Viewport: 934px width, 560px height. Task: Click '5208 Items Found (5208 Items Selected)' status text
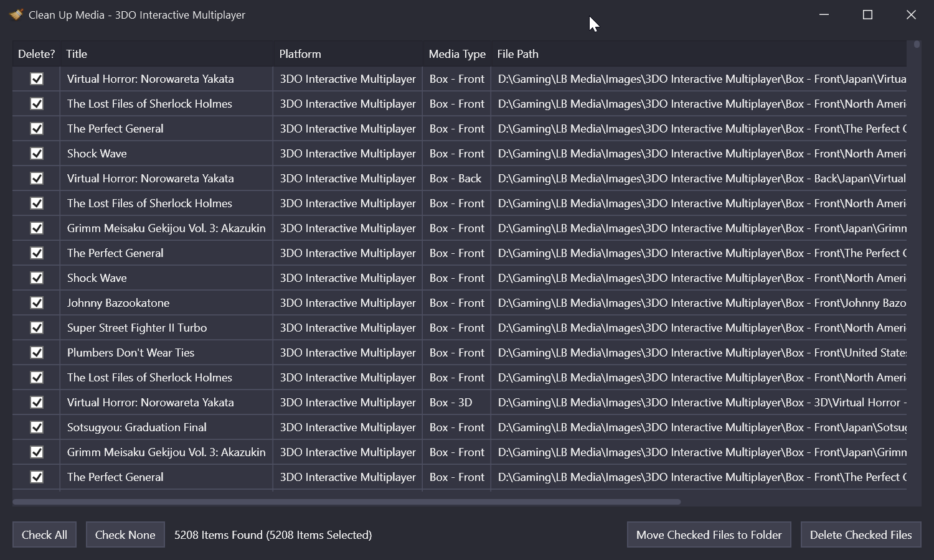(273, 535)
